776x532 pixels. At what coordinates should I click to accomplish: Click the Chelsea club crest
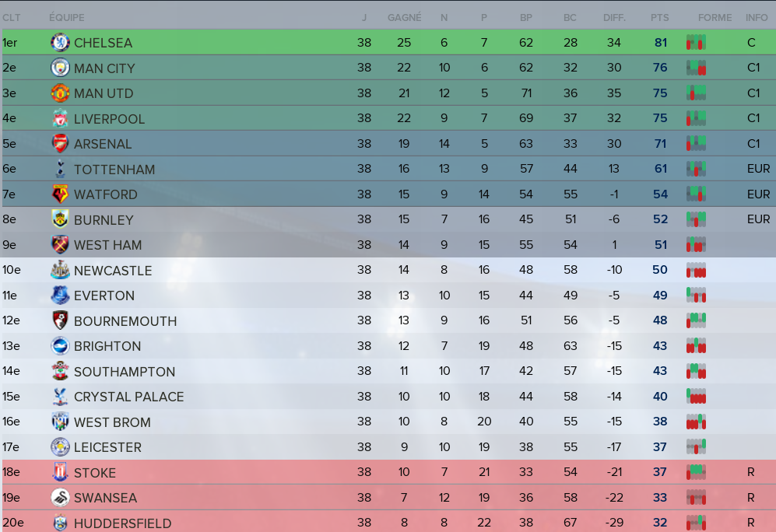[x=60, y=43]
